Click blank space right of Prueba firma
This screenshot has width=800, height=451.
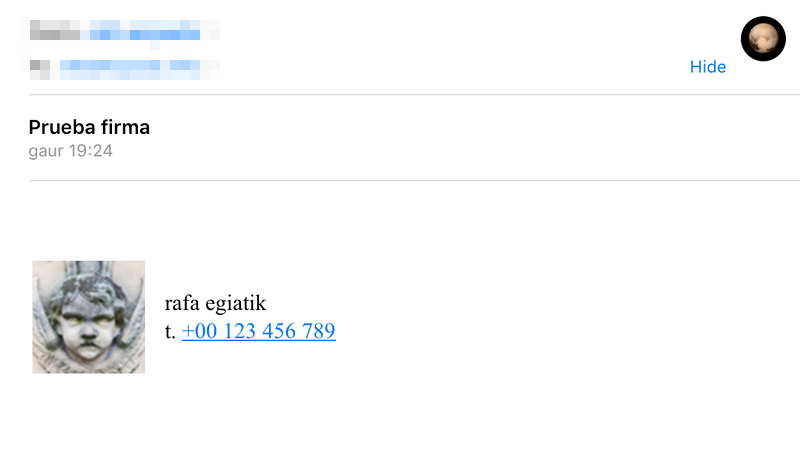pos(450,128)
